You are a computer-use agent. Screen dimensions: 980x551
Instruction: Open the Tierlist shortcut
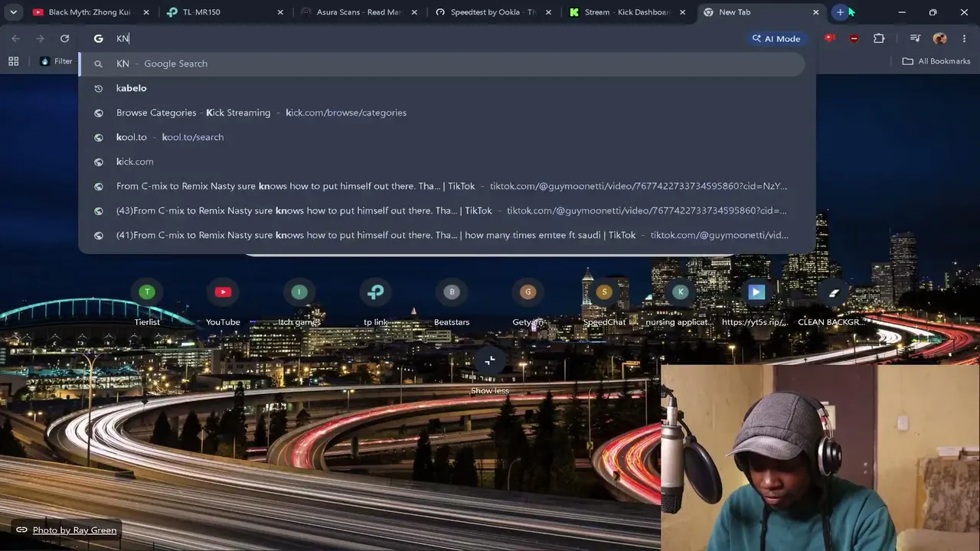pyautogui.click(x=147, y=304)
